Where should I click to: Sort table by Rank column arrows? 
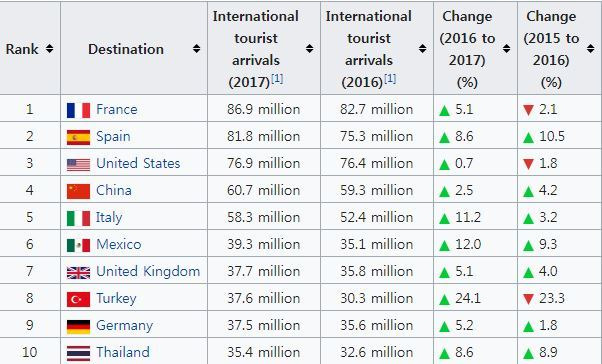[x=50, y=49]
